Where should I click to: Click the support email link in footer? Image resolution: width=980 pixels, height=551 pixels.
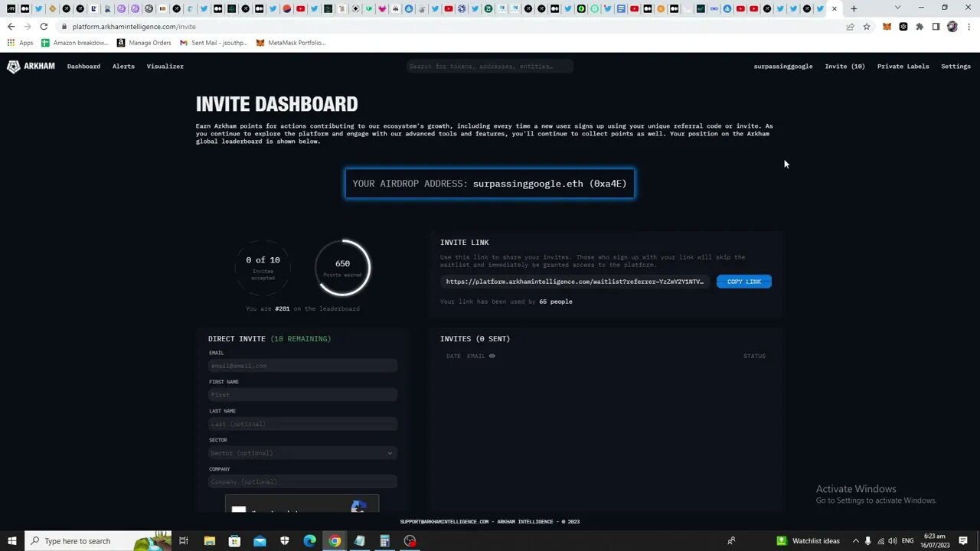(x=444, y=522)
